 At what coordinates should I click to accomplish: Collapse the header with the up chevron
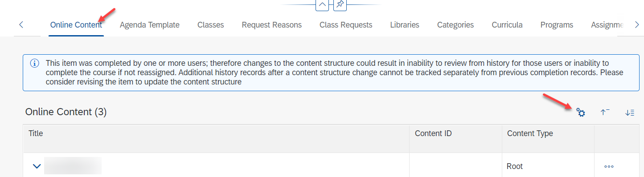(x=322, y=5)
